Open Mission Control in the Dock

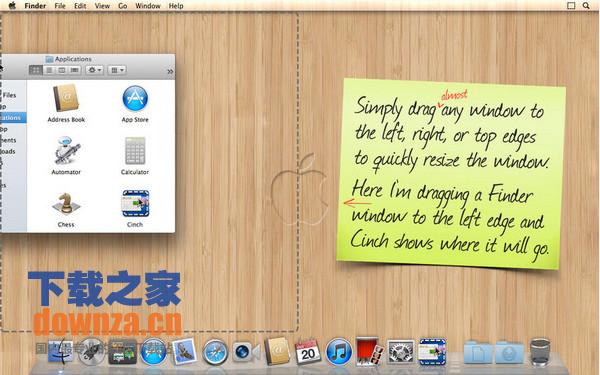(x=122, y=352)
